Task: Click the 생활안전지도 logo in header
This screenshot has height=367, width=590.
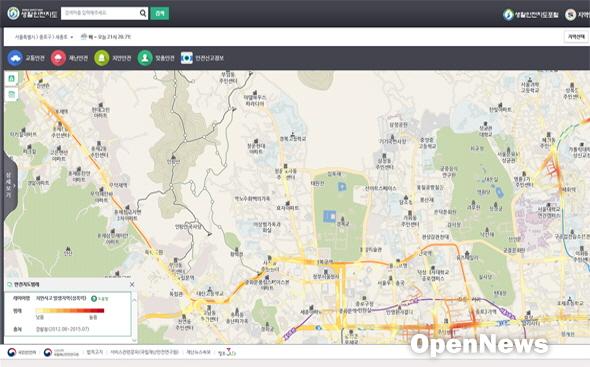Action: [x=32, y=14]
